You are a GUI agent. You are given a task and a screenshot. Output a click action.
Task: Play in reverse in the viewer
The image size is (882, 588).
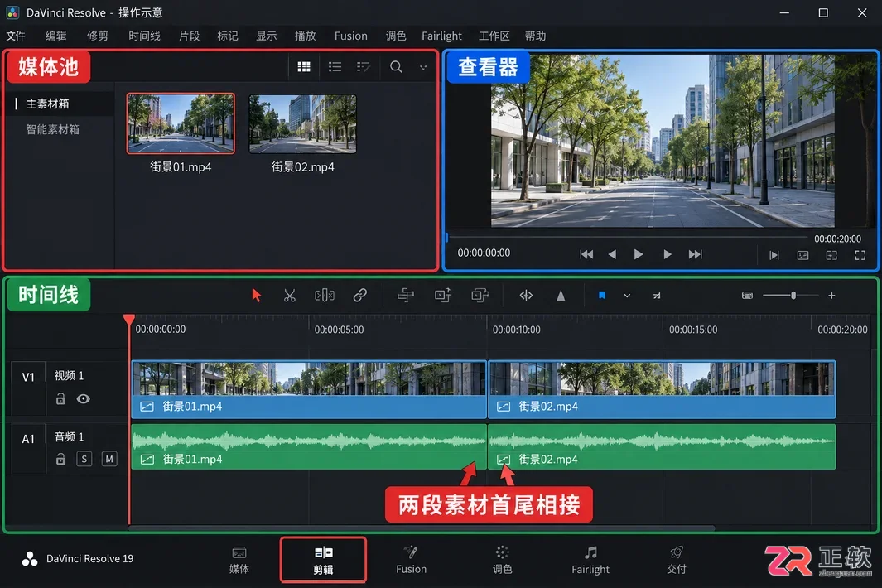612,254
